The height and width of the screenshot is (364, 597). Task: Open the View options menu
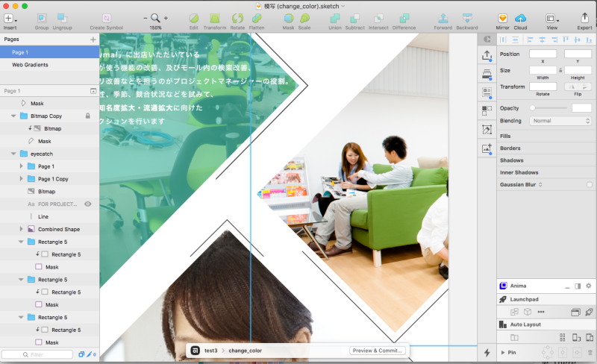552,19
